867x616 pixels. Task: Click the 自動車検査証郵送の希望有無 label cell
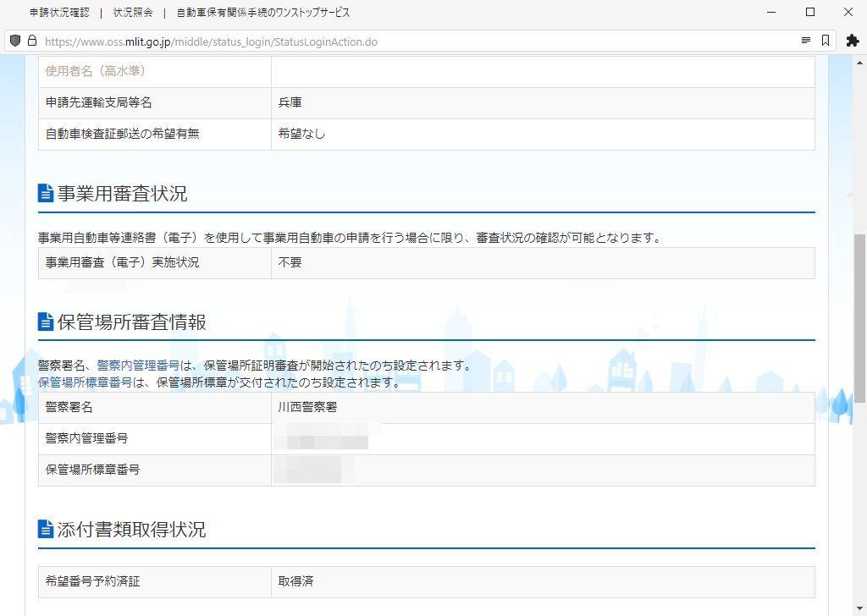tap(155, 135)
